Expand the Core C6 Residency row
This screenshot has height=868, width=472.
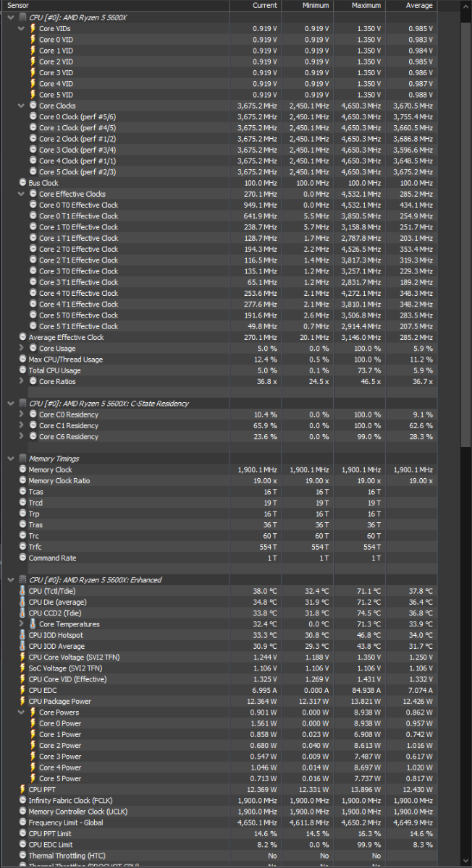tap(22, 437)
